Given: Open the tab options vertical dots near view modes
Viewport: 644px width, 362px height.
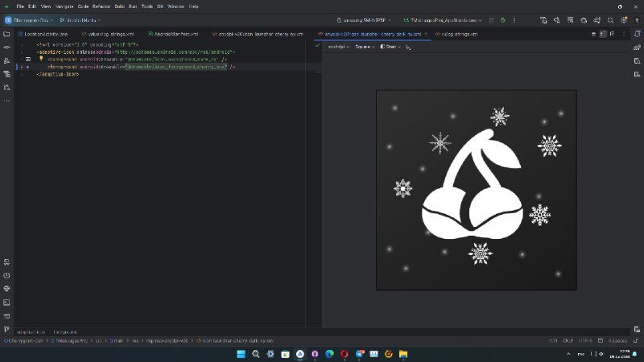Looking at the screenshot, I should (x=623, y=34).
